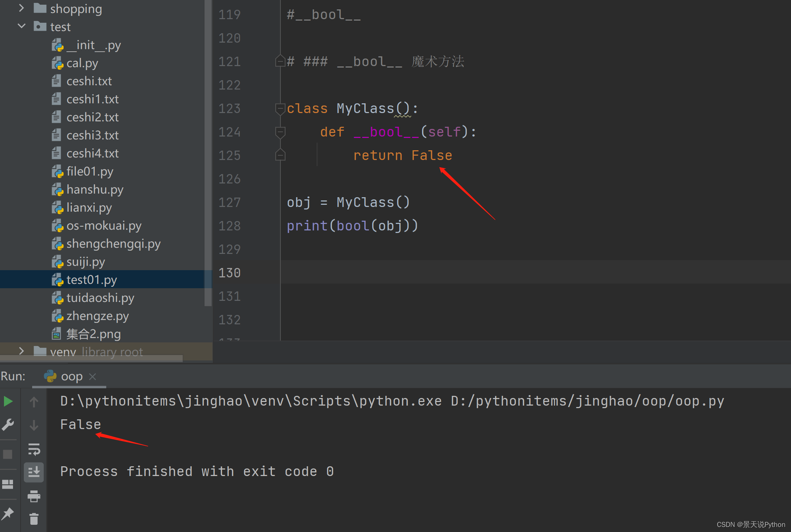The image size is (791, 532).
Task: Open suiji.py in project tree
Action: tap(86, 262)
